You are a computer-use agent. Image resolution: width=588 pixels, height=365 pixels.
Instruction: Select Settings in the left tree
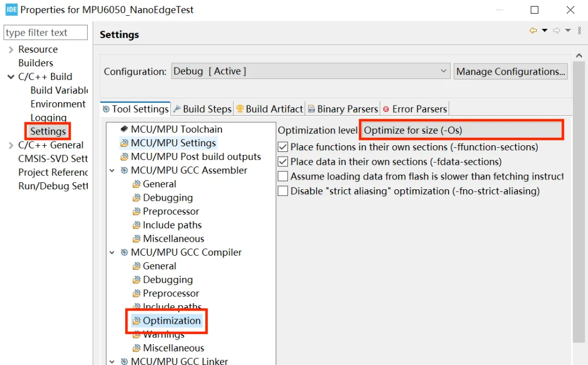tap(48, 131)
